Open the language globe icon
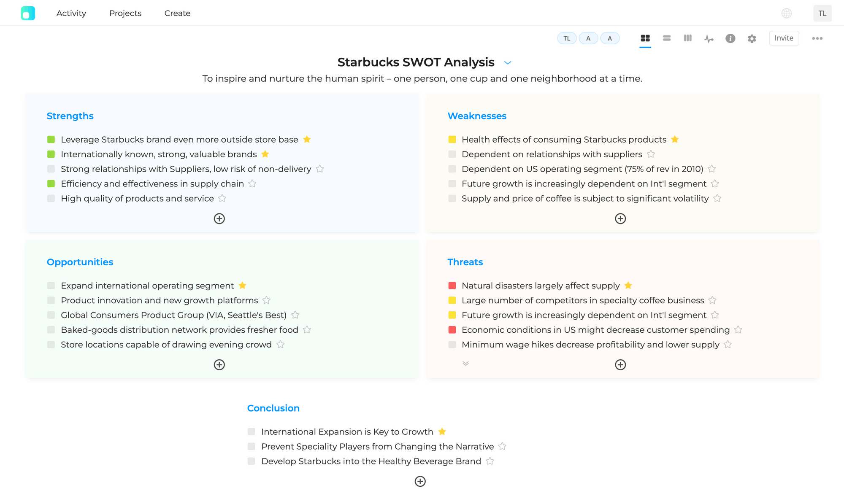This screenshot has width=844, height=504. coord(786,13)
